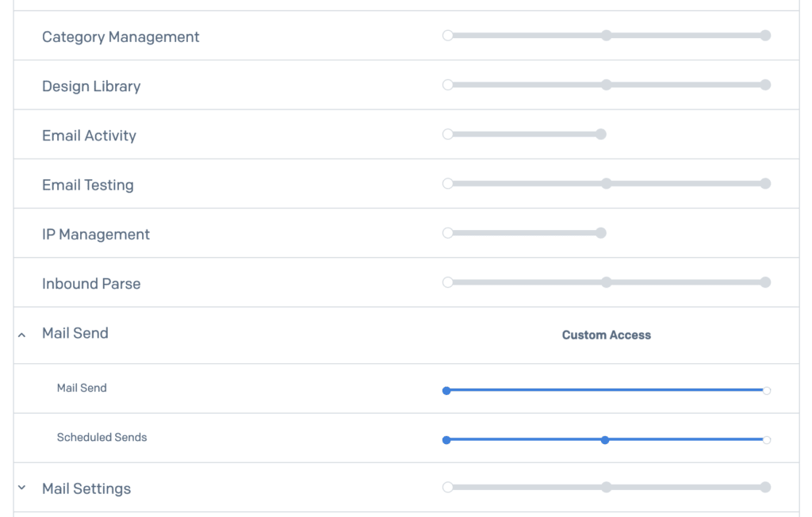Image resolution: width=812 pixels, height=517 pixels.
Task: Click the Mail Send parent row label
Action: tap(75, 333)
